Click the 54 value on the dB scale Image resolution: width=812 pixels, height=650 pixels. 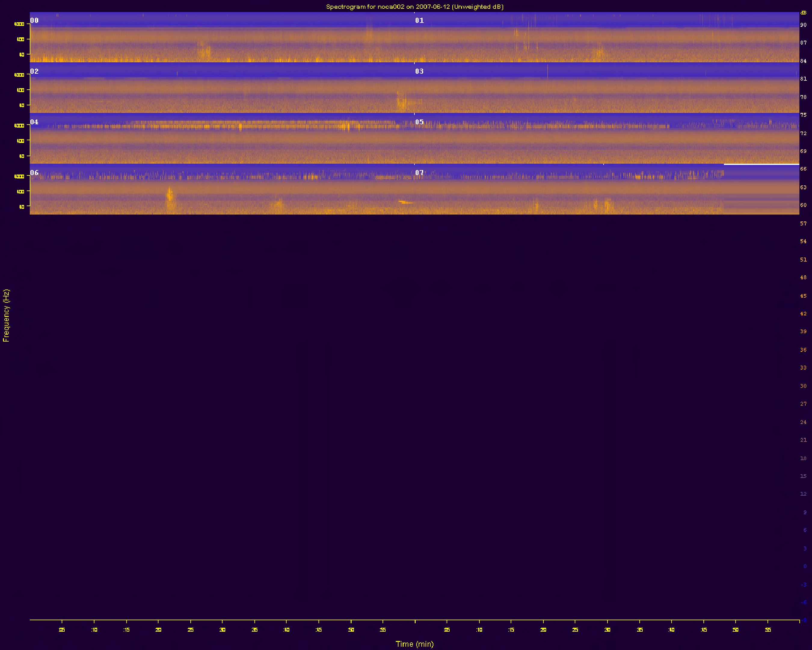click(x=803, y=241)
